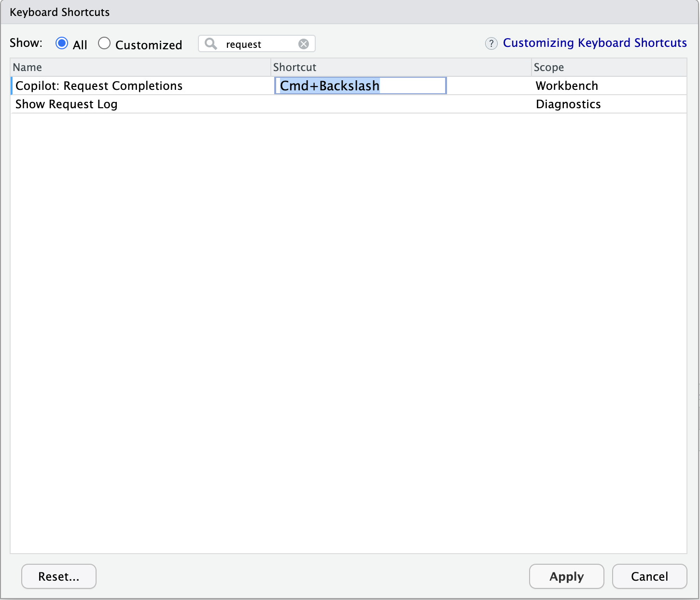The width and height of the screenshot is (700, 600).
Task: Click the Name column header
Action: click(140, 67)
